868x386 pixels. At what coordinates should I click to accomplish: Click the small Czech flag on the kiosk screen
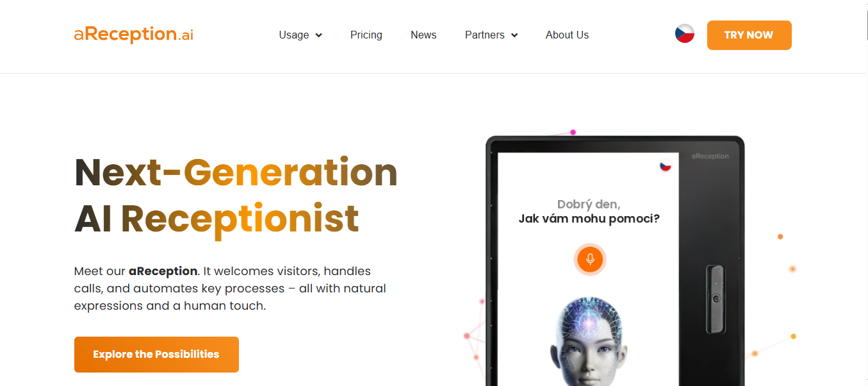point(666,165)
